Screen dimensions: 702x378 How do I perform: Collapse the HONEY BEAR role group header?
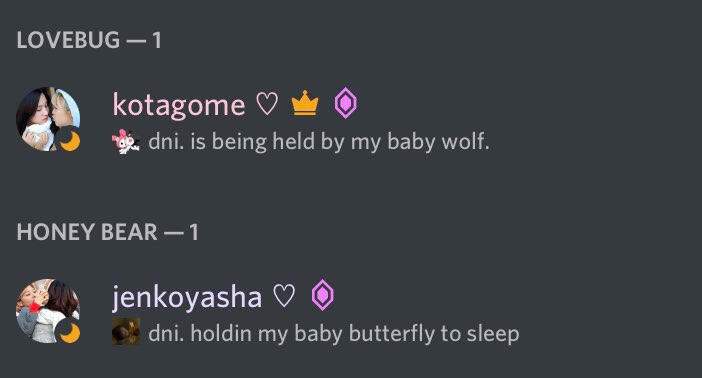[107, 232]
